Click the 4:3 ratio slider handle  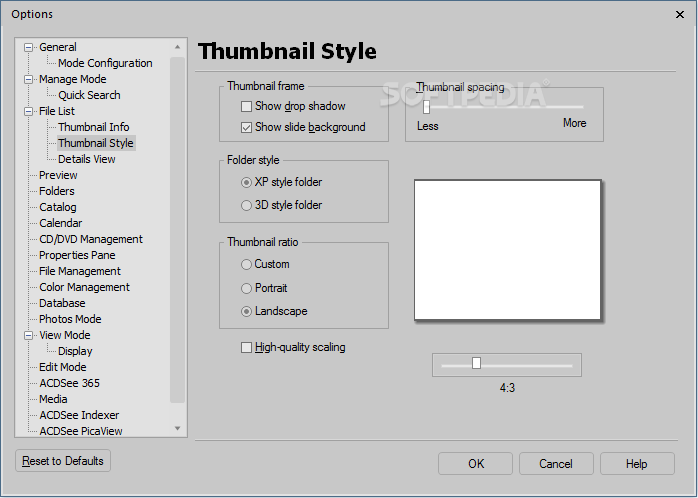476,363
